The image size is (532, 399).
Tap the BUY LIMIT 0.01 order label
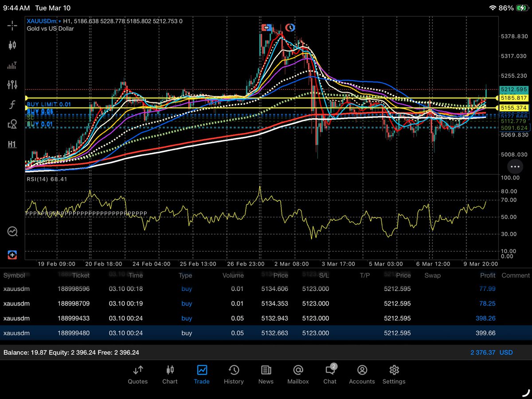48,104
